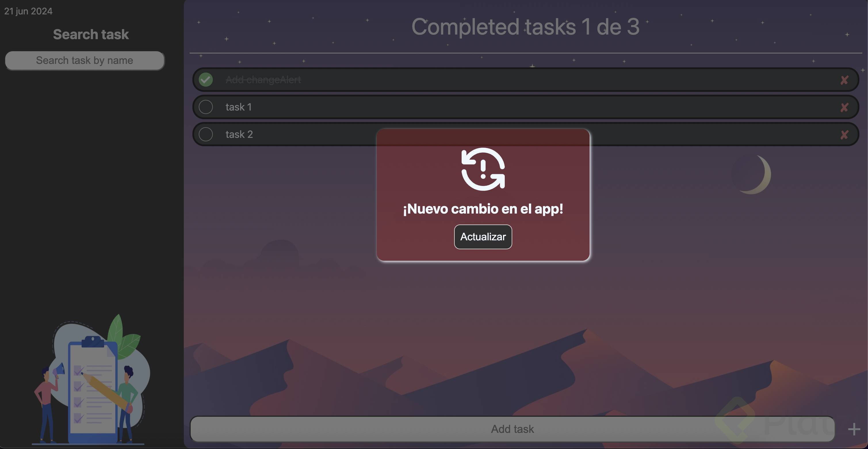Click the Search task by name field
The image size is (868, 449).
85,60
